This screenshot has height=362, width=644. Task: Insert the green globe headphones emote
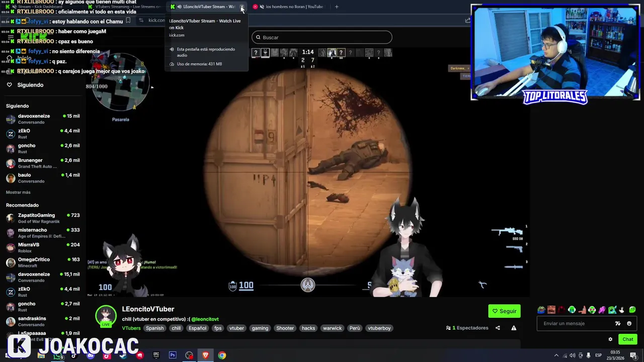click(x=572, y=310)
